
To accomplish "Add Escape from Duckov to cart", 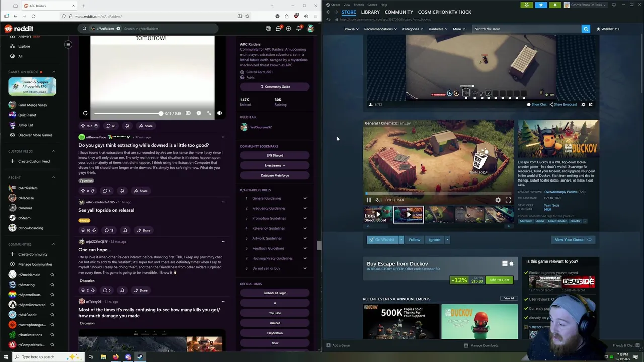I will (x=499, y=280).
